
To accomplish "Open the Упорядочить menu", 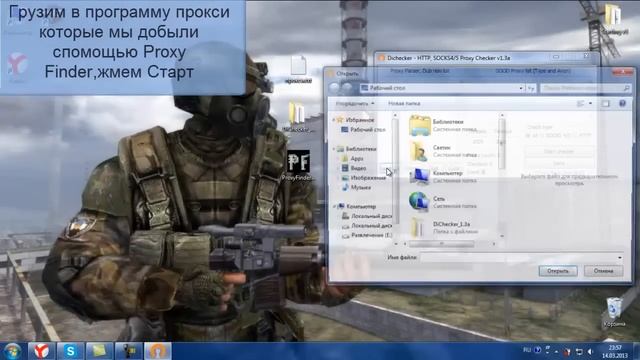I will [355, 104].
